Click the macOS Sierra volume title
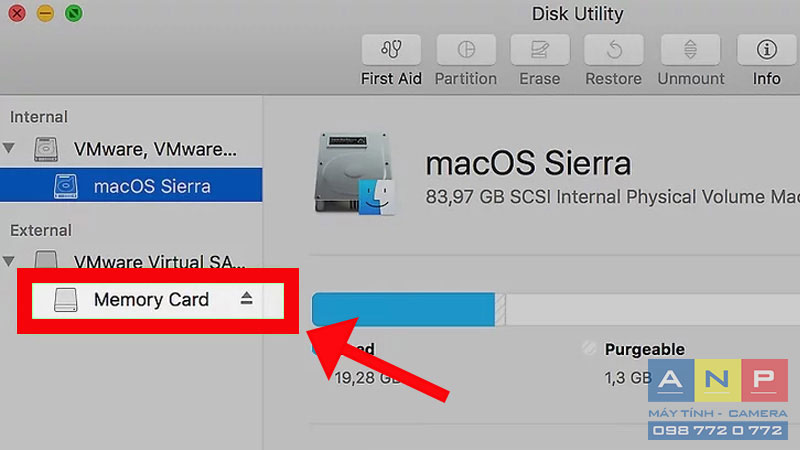This screenshot has width=800, height=450. tap(528, 163)
